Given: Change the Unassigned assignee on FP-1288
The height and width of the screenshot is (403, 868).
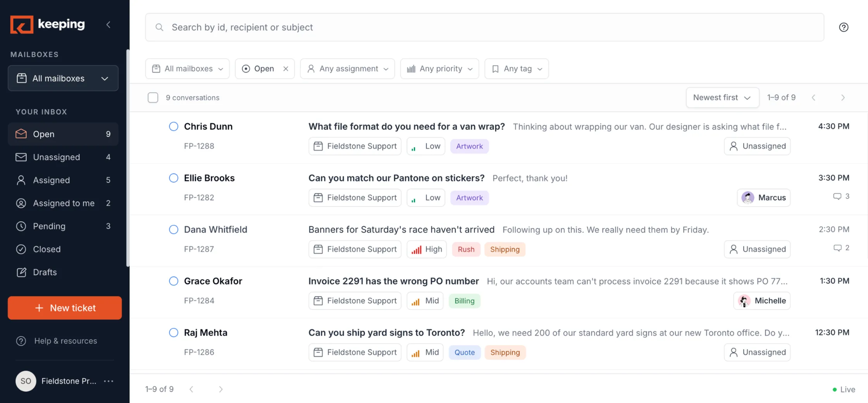Looking at the screenshot, I should click(757, 146).
